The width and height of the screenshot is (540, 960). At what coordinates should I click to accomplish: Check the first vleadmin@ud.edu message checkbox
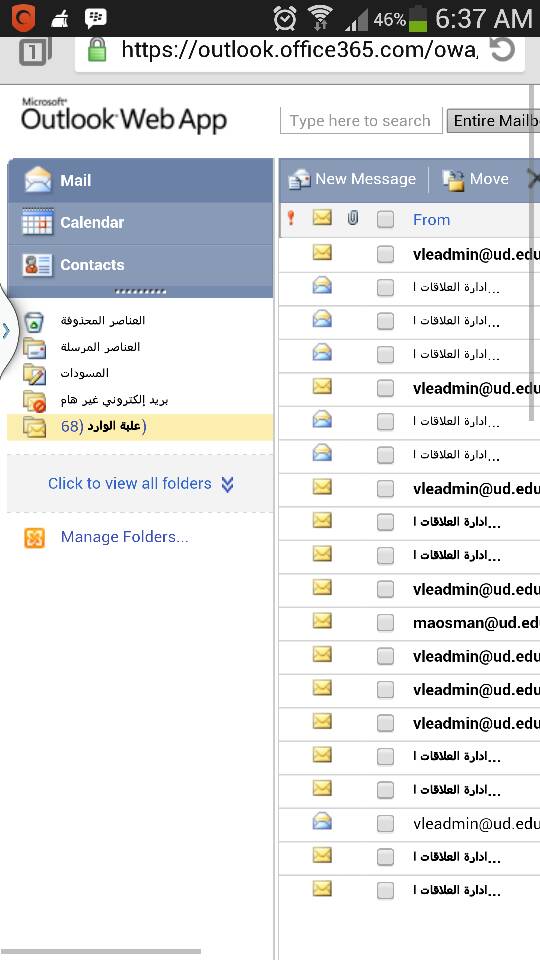[385, 254]
